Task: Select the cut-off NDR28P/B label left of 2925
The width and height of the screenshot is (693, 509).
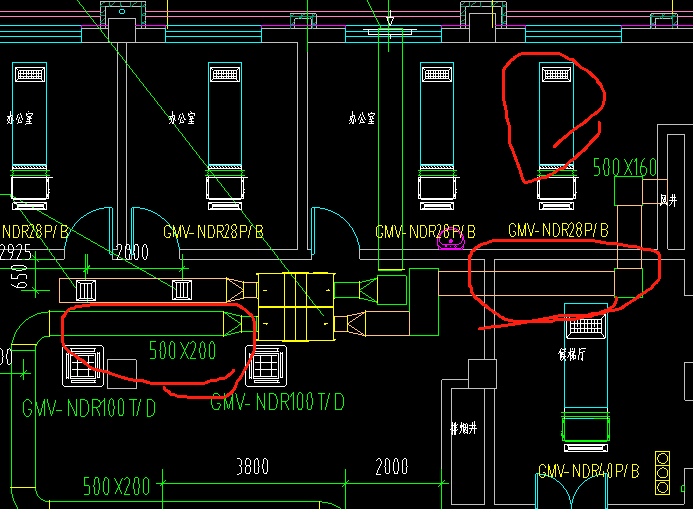Action: pos(35,232)
